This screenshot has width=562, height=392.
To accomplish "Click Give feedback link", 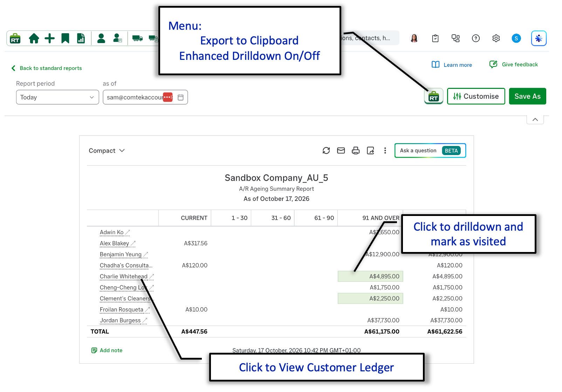I will coord(514,64).
